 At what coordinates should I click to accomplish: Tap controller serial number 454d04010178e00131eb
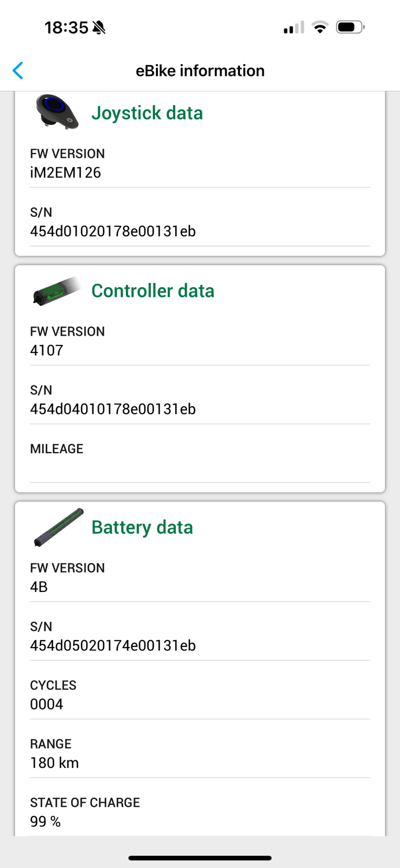tap(113, 409)
